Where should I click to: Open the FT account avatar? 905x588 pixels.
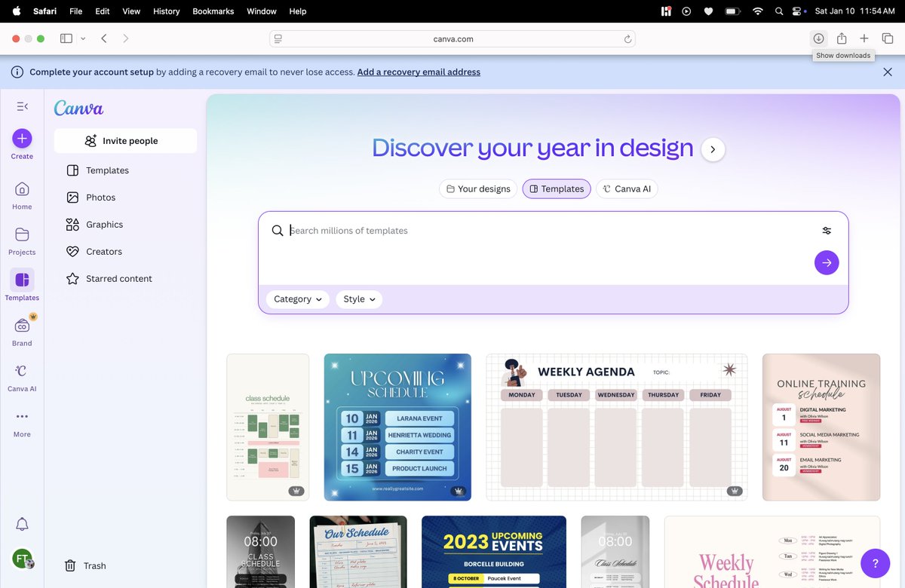(22, 559)
